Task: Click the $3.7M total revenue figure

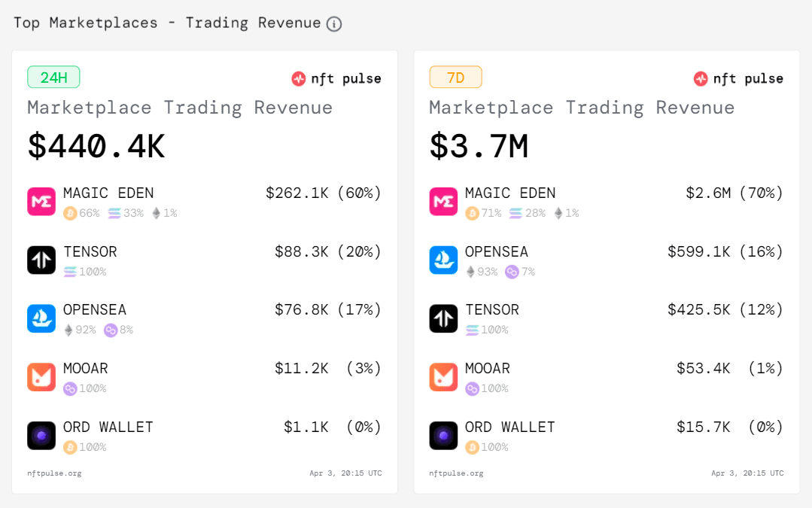Action: (x=479, y=146)
